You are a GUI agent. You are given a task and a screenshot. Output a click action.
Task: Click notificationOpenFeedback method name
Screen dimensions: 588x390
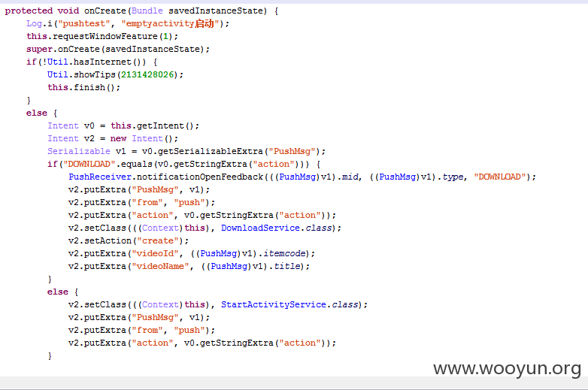coord(200,177)
